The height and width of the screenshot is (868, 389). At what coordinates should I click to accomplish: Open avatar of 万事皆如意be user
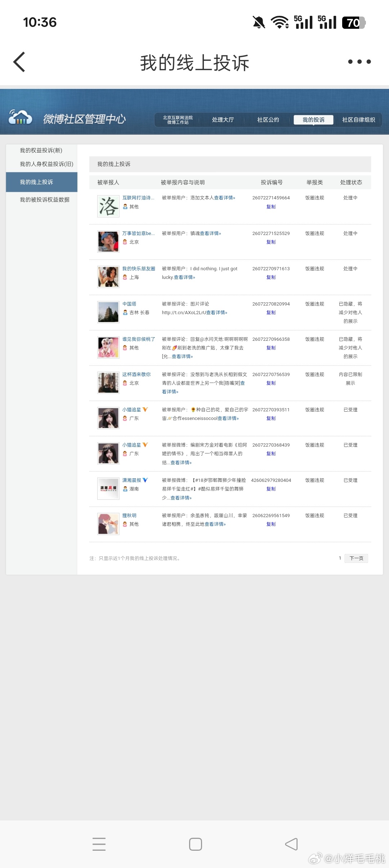click(108, 241)
